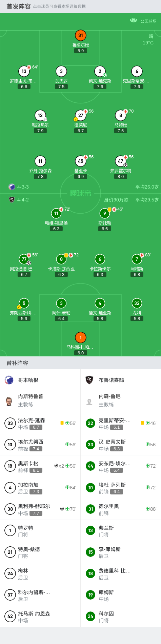The image size is (161, 644).
Task: Select player 9 斯托勒 with yellow card
Action: click(105, 213)
